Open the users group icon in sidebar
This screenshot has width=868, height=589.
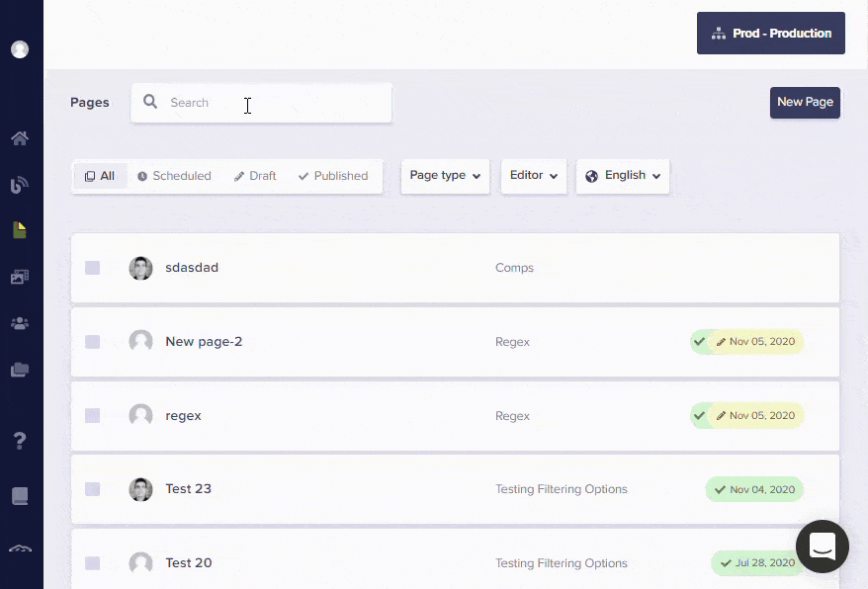point(20,323)
